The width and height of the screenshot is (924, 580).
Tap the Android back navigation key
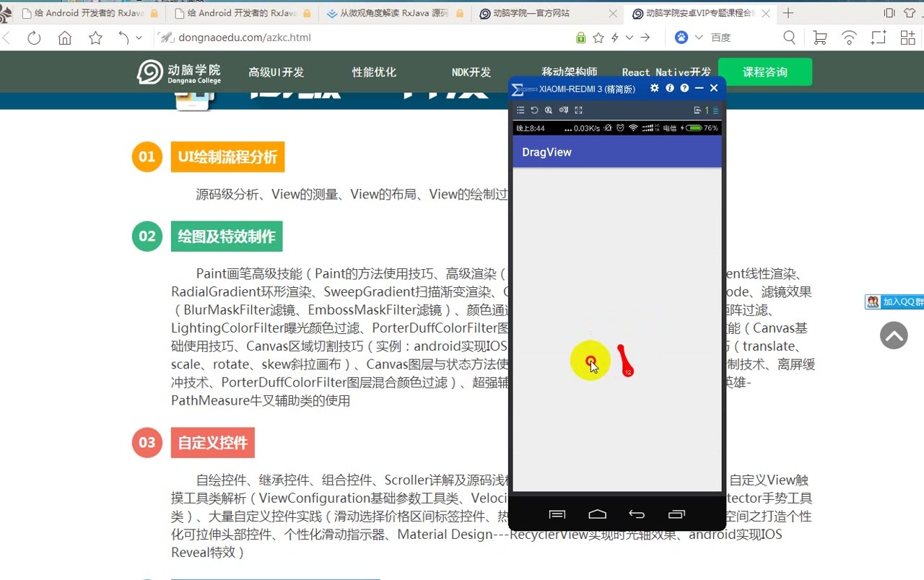637,514
